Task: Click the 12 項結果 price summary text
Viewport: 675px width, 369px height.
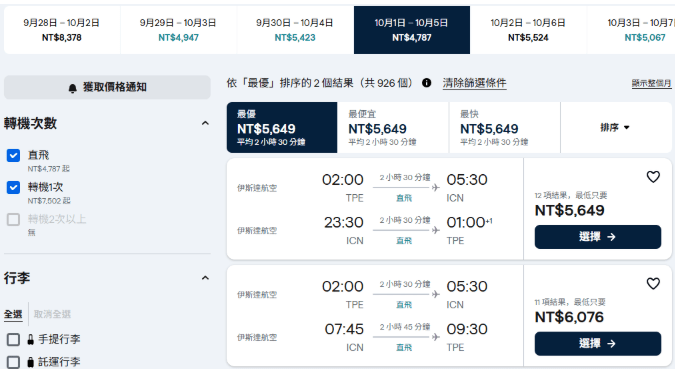Action: [571, 195]
